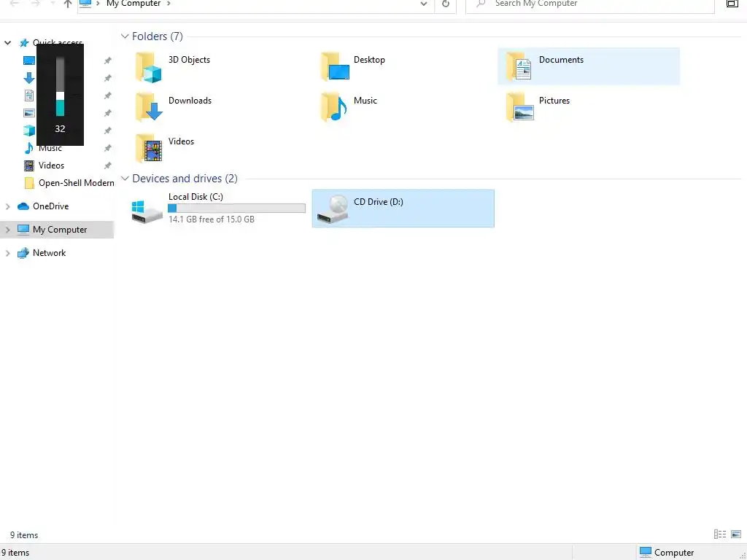Click the Devices and drives (2) header text
The width and height of the screenshot is (747, 560).
185,179
